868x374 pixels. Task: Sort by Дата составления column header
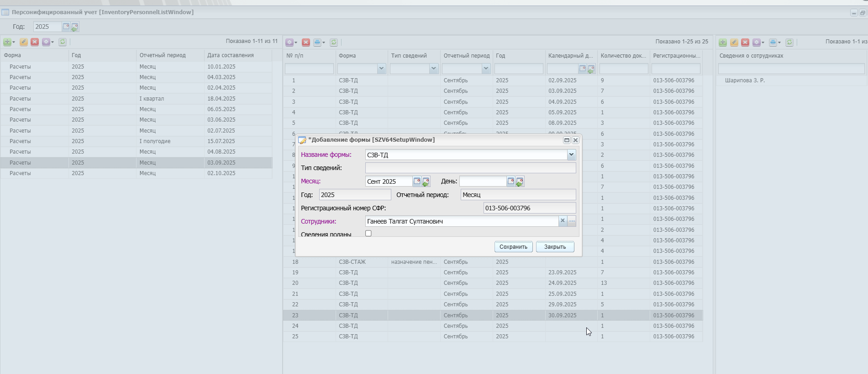point(238,55)
